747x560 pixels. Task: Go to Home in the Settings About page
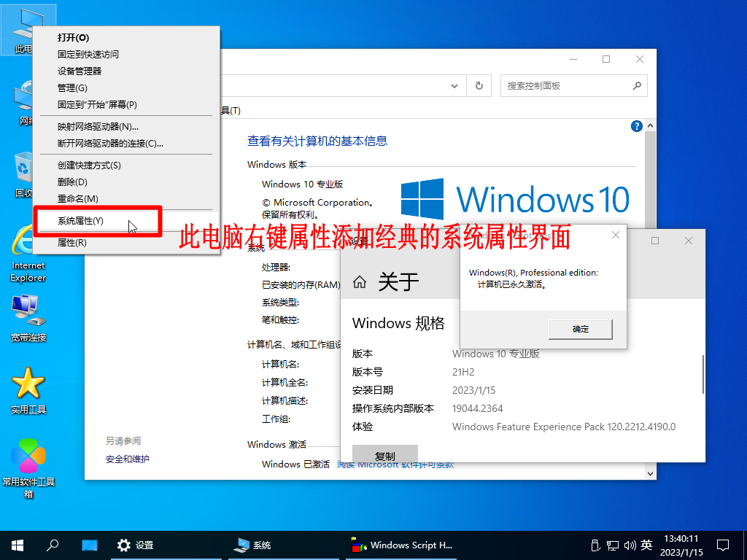pos(360,282)
